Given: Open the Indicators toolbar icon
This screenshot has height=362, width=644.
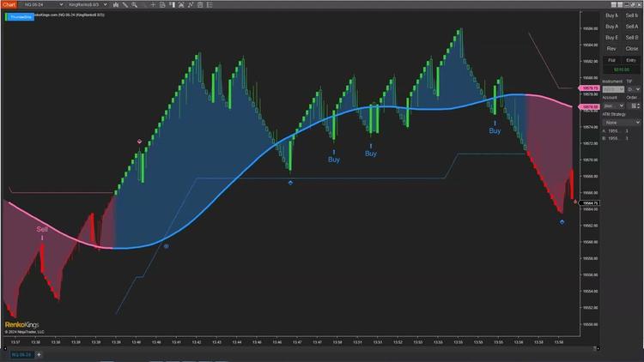Looking at the screenshot, I should point(181,4).
